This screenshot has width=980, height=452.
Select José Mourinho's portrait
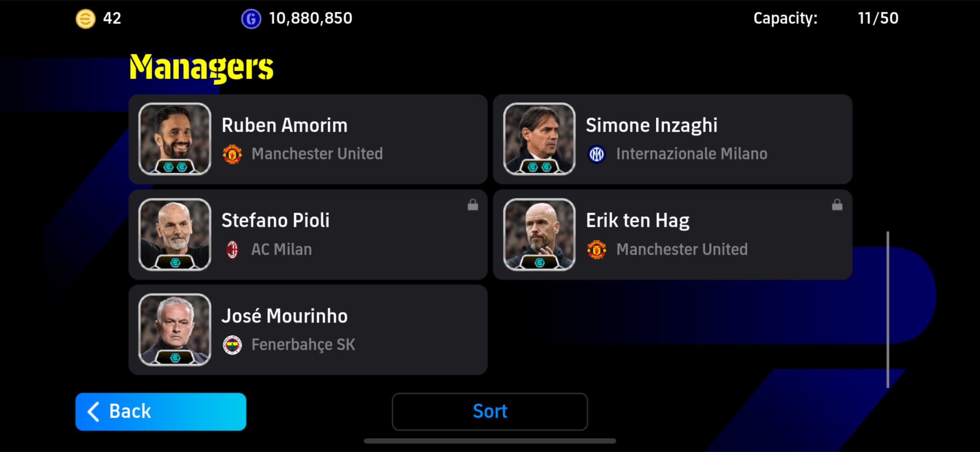click(175, 330)
